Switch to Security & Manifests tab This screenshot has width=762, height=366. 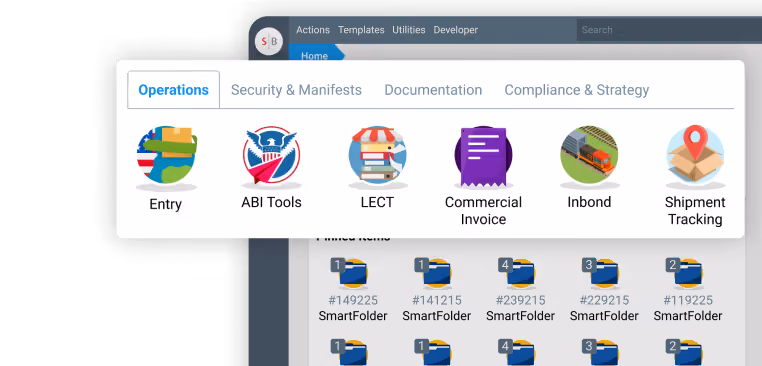coord(296,90)
